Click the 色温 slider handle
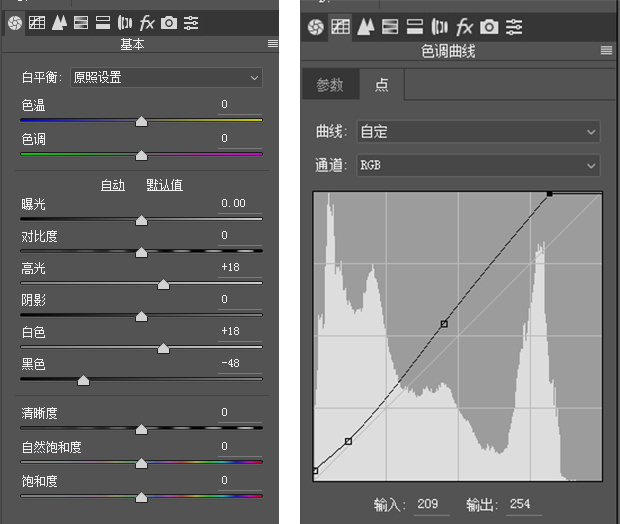 coord(141,121)
